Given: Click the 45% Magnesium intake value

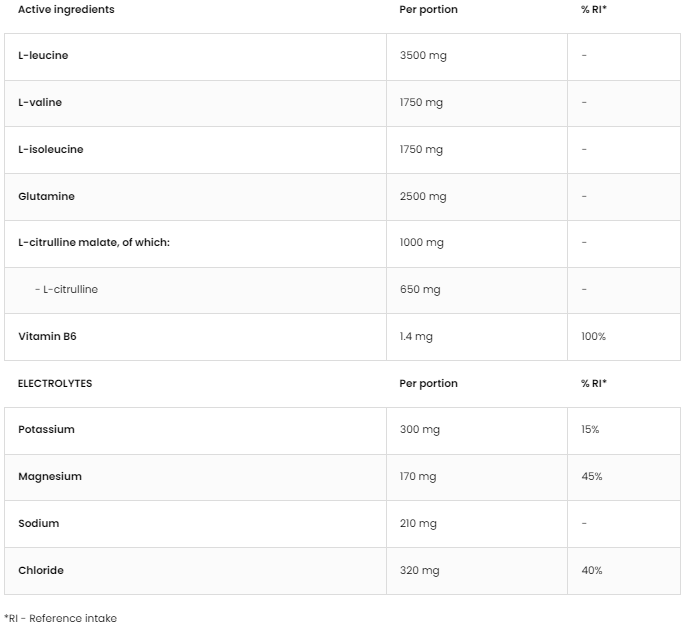Looking at the screenshot, I should point(591,477).
